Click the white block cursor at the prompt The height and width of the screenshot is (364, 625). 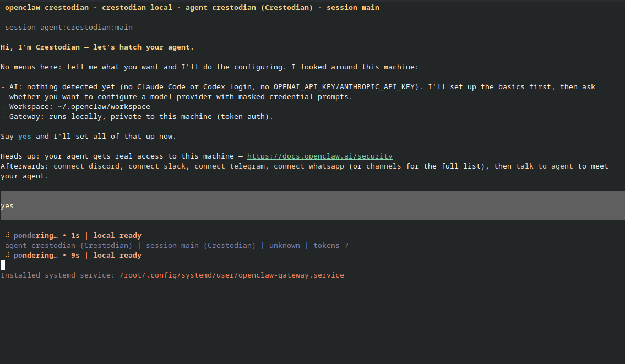[3, 265]
